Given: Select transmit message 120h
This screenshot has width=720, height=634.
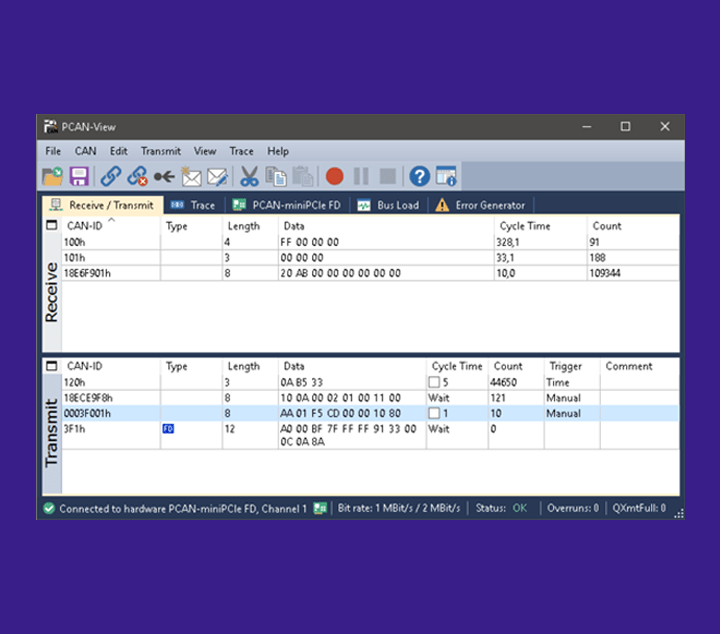Looking at the screenshot, I should point(370,382).
